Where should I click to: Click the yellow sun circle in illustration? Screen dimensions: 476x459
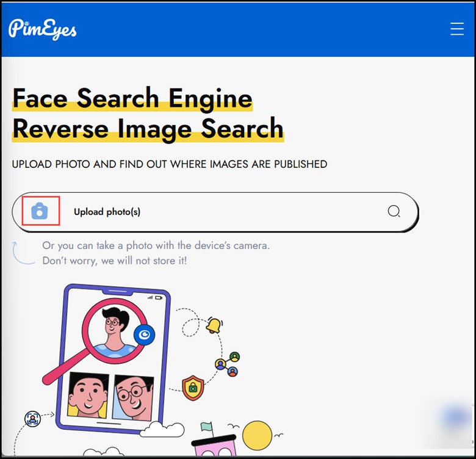(257, 435)
